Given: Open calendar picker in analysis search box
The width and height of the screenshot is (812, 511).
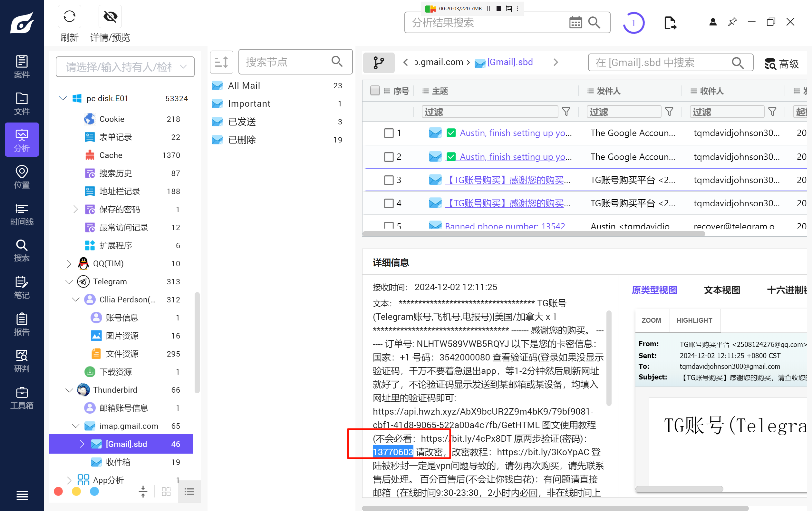Looking at the screenshot, I should 575,23.
